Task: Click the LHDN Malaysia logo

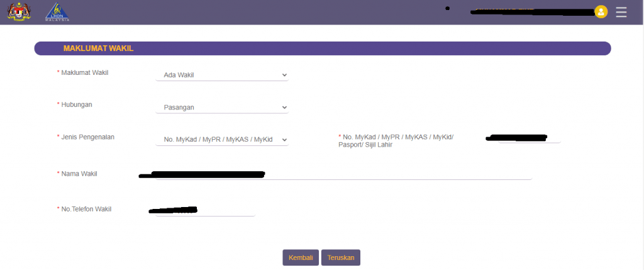Action: click(57, 12)
